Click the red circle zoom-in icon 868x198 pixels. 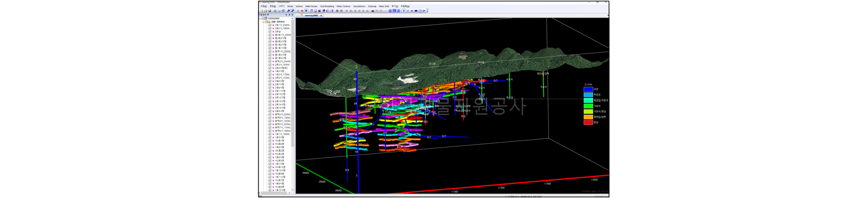[337, 11]
